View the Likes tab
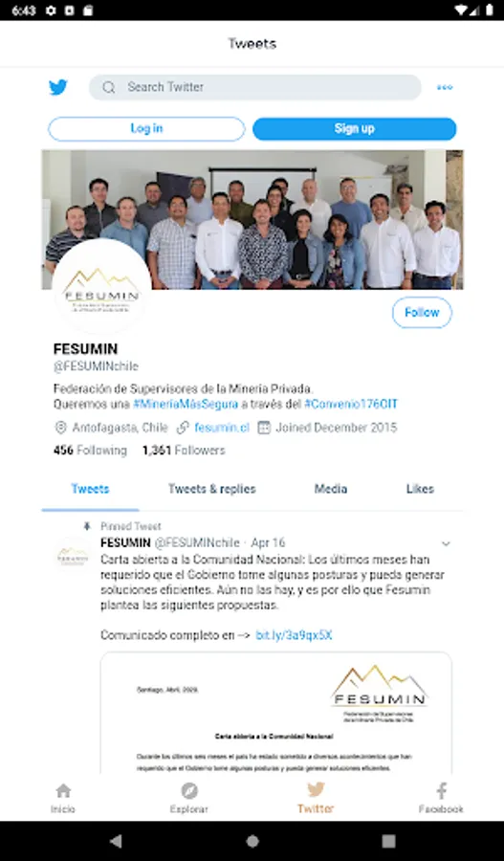The width and height of the screenshot is (504, 861). 420,489
